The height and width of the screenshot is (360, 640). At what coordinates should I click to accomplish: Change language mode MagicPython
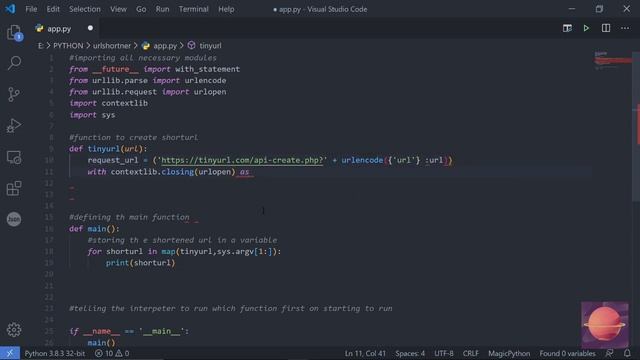click(x=509, y=353)
